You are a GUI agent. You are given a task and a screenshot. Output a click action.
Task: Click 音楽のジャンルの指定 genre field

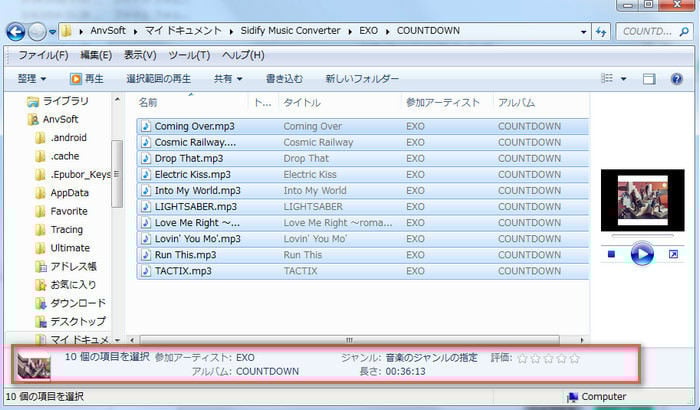(x=431, y=358)
